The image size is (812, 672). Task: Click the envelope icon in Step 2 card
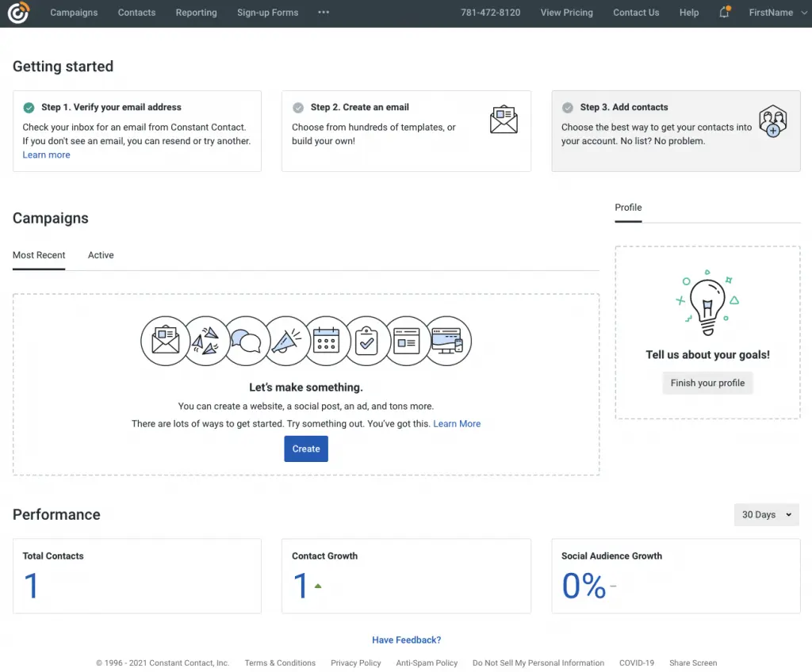(x=504, y=120)
